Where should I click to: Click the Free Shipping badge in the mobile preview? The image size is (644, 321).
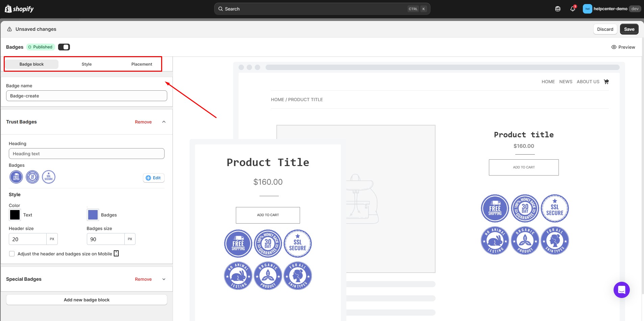(x=238, y=244)
